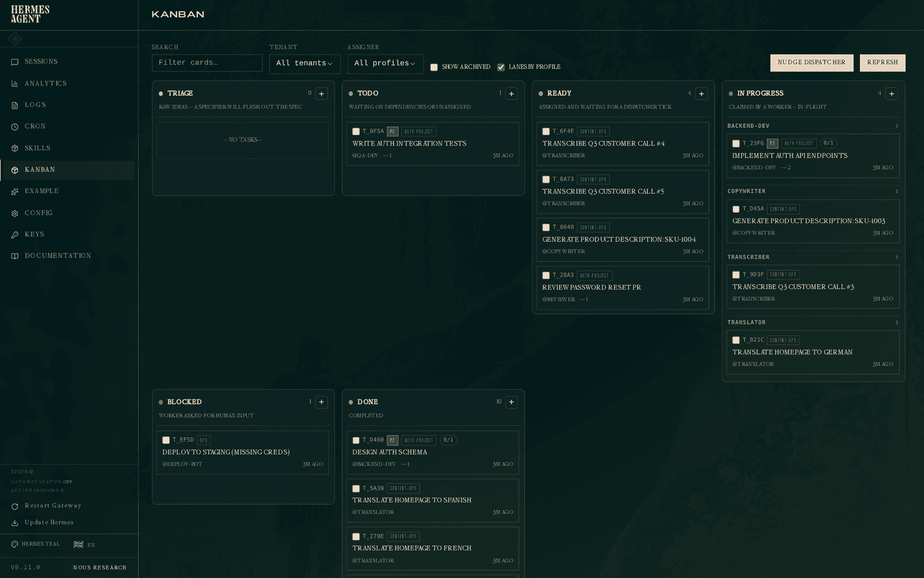Click the Logs document icon
The image size is (924, 578).
(x=15, y=105)
